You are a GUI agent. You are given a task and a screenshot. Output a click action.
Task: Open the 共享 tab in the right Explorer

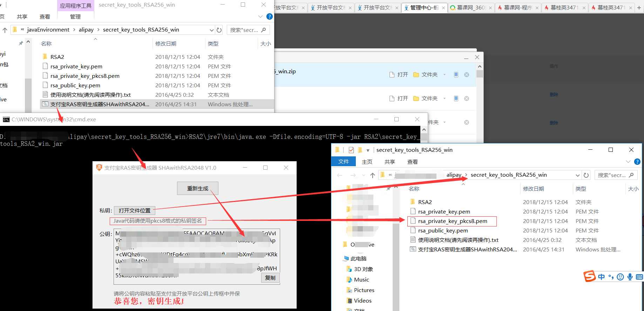(390, 162)
